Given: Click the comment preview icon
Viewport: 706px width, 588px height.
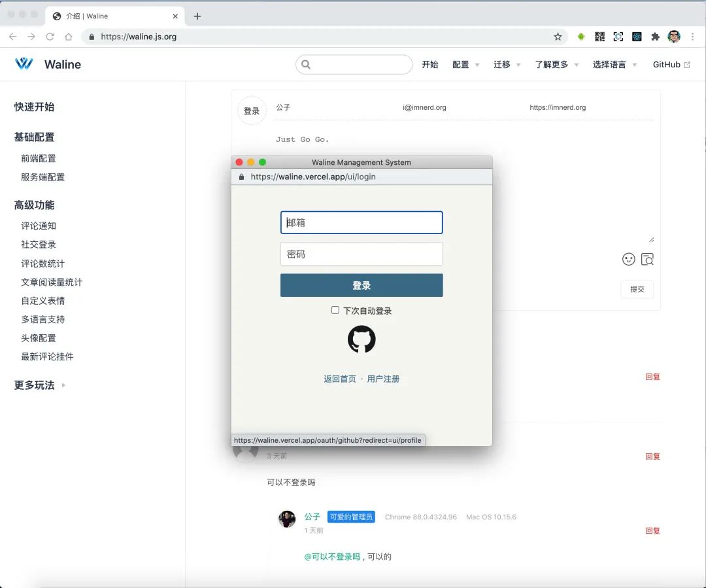Looking at the screenshot, I should 647,259.
